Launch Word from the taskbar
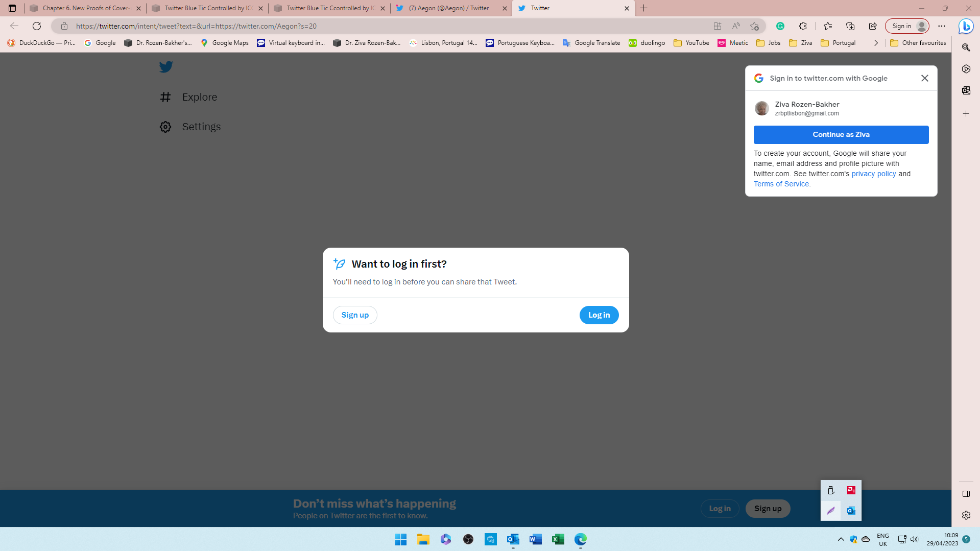 coord(535,539)
